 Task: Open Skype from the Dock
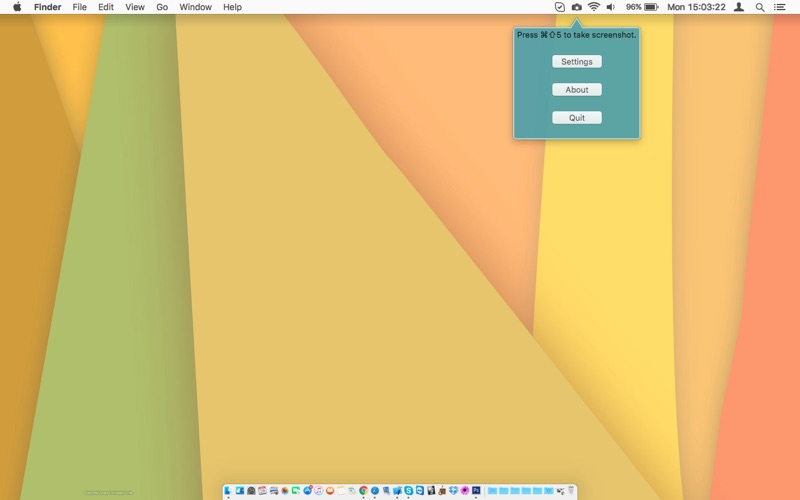408,491
